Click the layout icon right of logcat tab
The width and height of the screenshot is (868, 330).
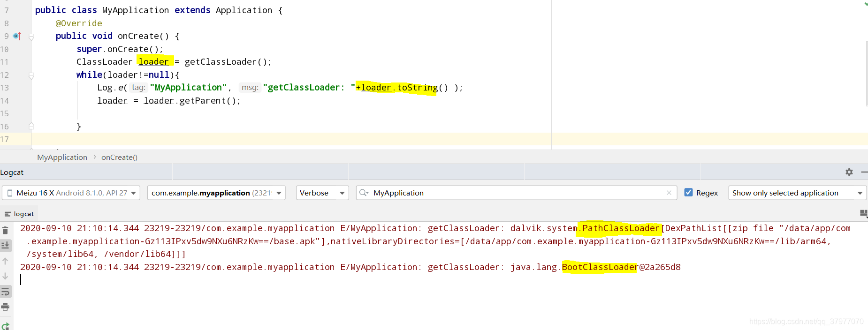863,214
